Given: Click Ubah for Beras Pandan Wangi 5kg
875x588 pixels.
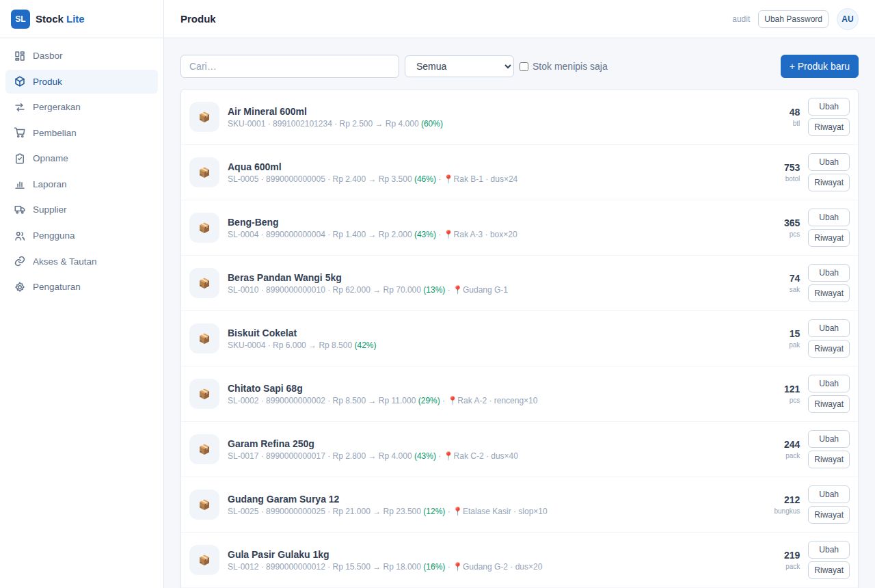Looking at the screenshot, I should click(829, 273).
